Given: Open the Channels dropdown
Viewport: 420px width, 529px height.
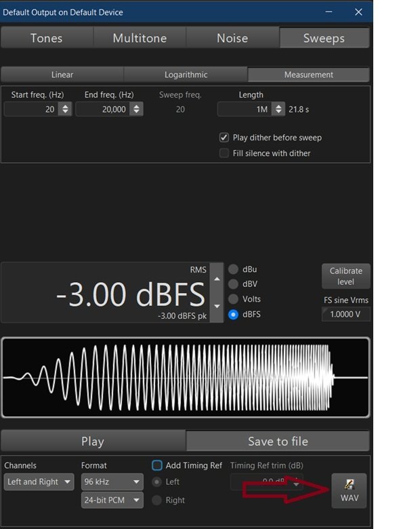Looking at the screenshot, I should click(x=39, y=482).
